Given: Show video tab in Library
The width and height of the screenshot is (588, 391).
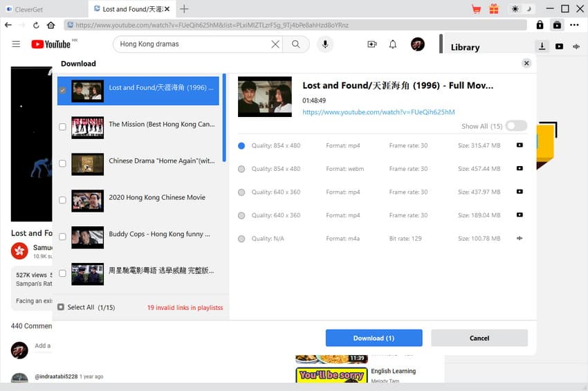Looking at the screenshot, I should click(559, 46).
